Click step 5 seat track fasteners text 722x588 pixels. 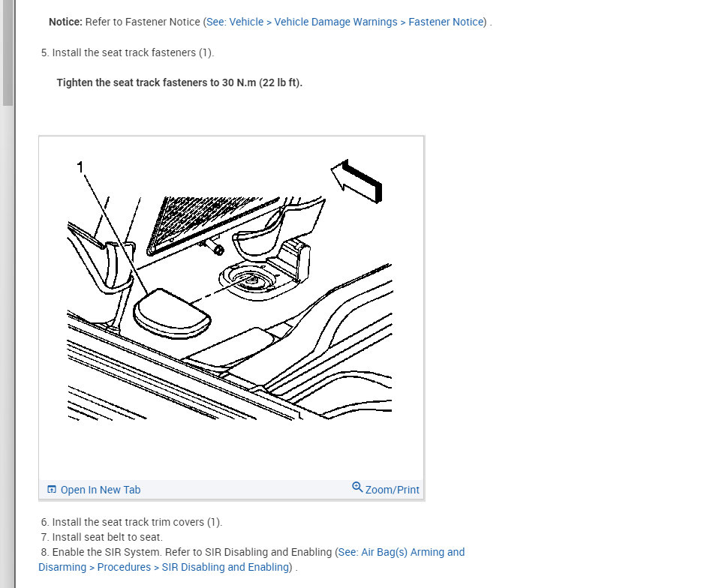[x=128, y=53]
